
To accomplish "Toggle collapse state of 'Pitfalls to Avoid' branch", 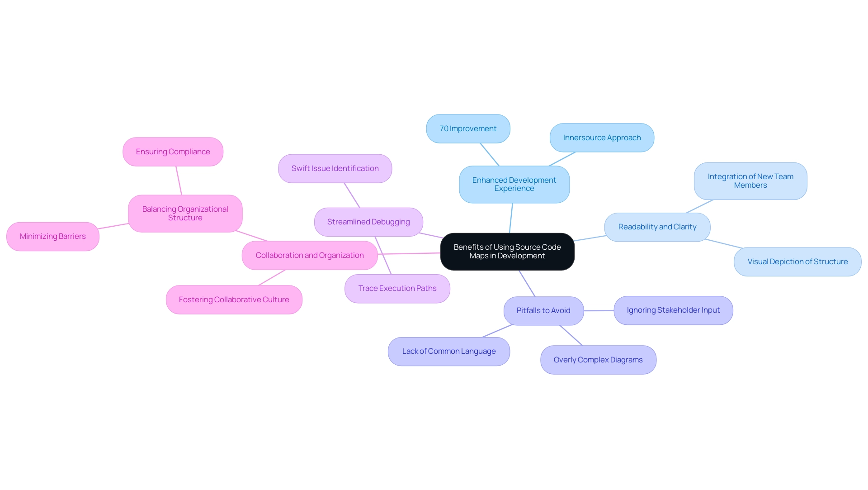I will pyautogui.click(x=543, y=309).
